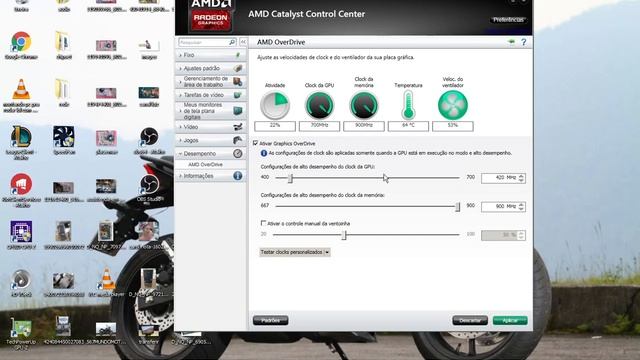Open VLC cone shortcut in bottom desktop row
The width and height of the screenshot is (640, 360).
[x=106, y=279]
